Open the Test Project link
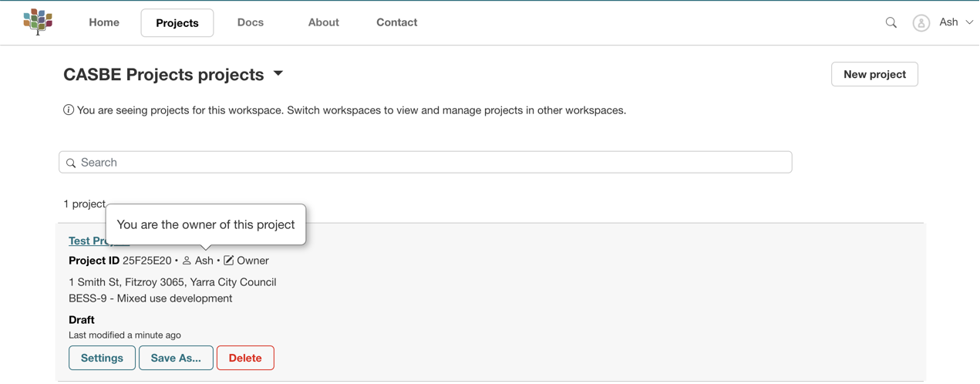The height and width of the screenshot is (384, 980). [86, 241]
